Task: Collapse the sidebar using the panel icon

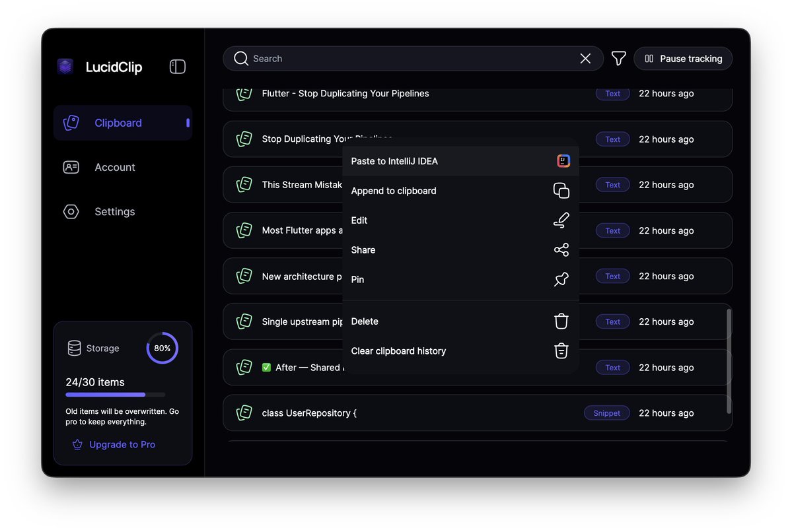Action: coord(177,66)
